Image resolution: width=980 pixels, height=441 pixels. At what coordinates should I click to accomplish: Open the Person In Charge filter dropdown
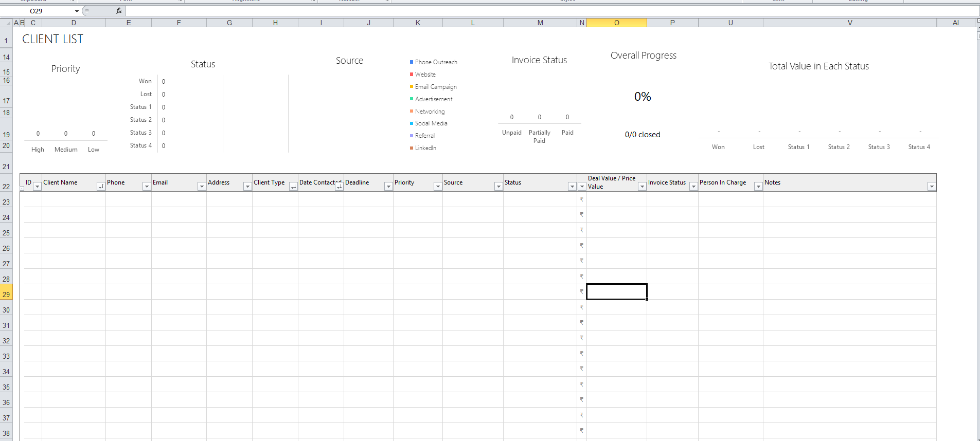(758, 187)
